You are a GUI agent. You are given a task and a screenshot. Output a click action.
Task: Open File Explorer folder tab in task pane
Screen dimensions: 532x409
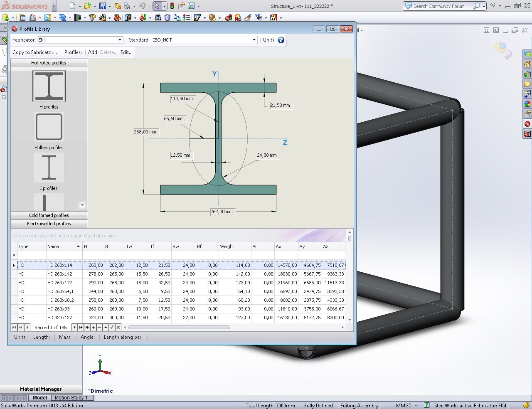(x=527, y=84)
